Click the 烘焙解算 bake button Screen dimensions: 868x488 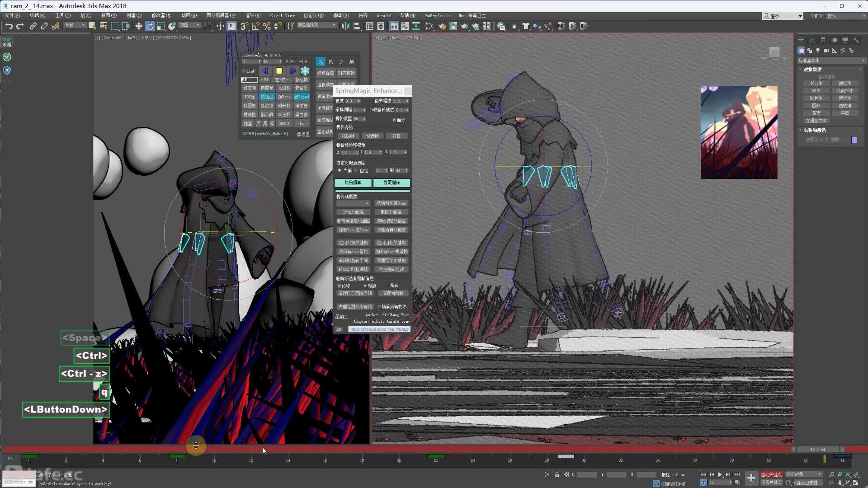tap(353, 183)
